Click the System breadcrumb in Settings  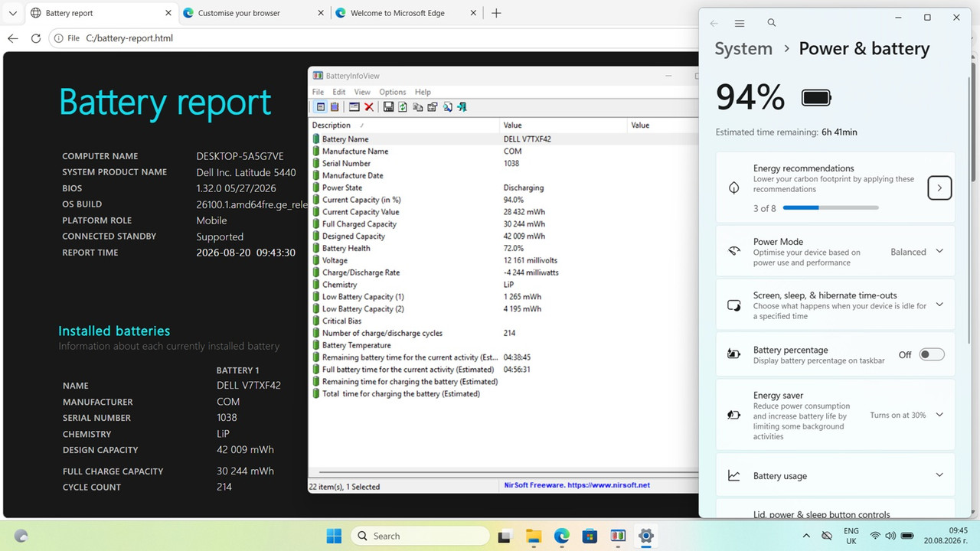point(743,49)
